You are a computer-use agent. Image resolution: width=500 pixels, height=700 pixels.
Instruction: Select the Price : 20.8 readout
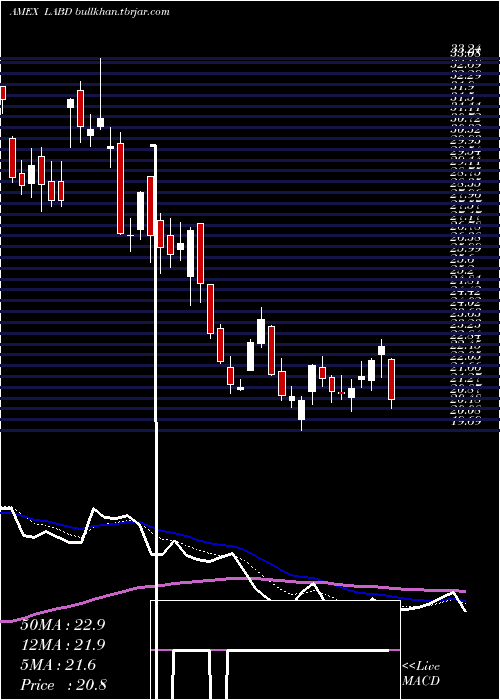[x=63, y=685]
